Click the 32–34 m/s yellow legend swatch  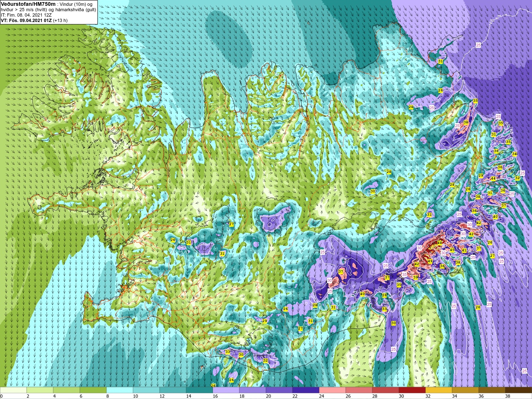pos(439,390)
